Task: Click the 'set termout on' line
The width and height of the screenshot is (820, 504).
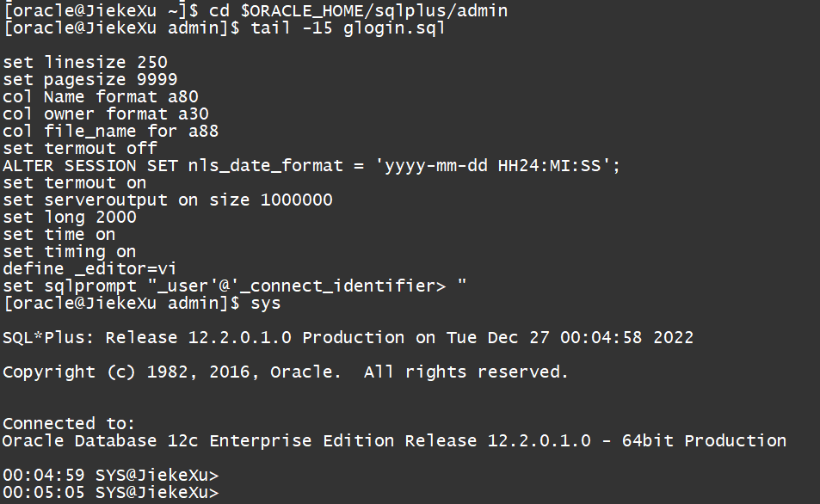Action: pyautogui.click(x=75, y=183)
